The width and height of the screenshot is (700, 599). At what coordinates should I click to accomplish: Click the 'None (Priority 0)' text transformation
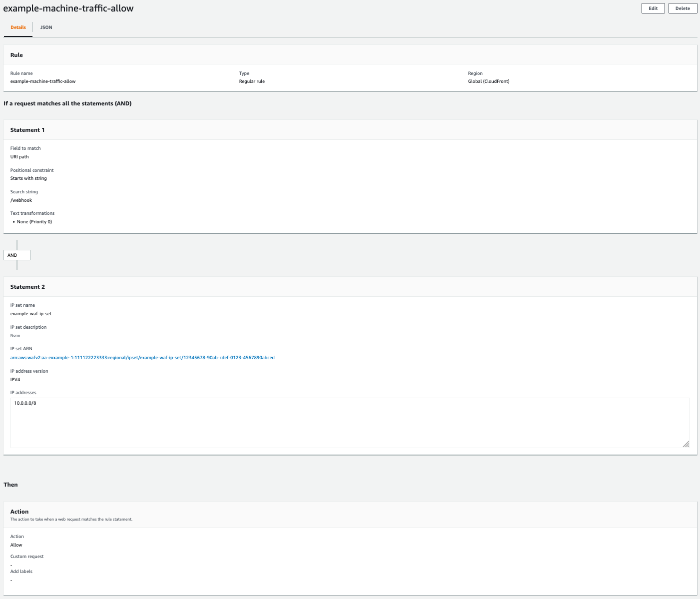point(34,222)
